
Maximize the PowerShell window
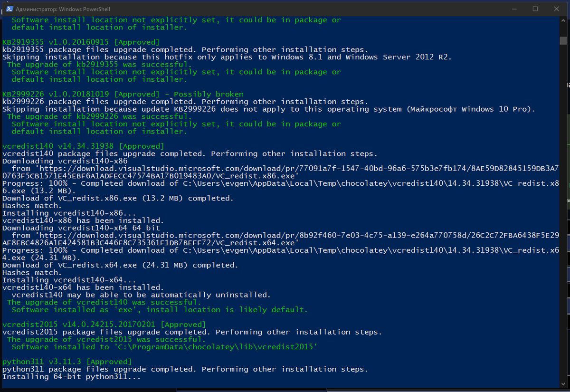point(535,9)
